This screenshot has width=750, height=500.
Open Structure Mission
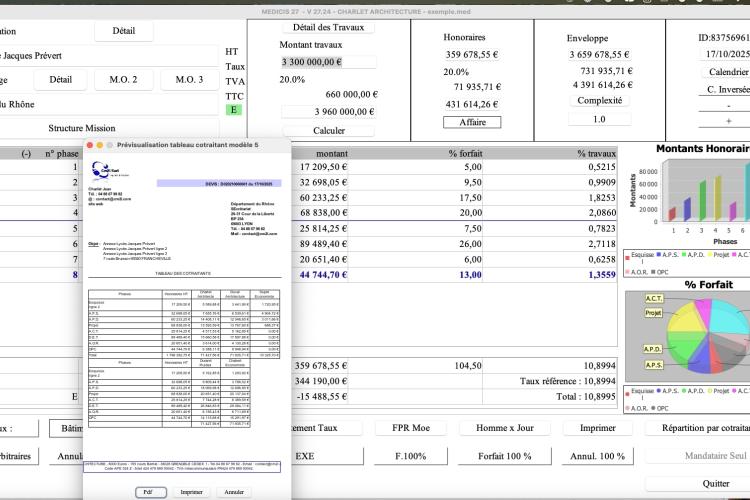pos(82,128)
